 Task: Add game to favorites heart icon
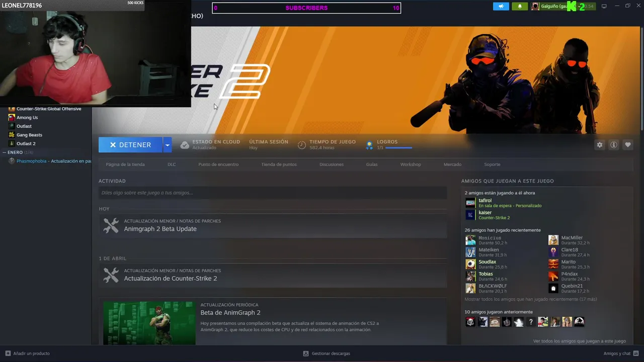pos(628,145)
